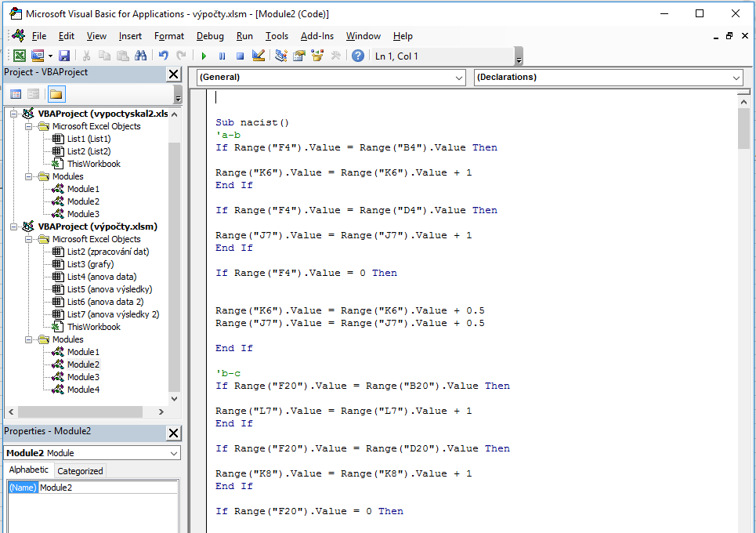Toggle Folders in the Project panel
This screenshot has height=533, width=756.
(56, 94)
